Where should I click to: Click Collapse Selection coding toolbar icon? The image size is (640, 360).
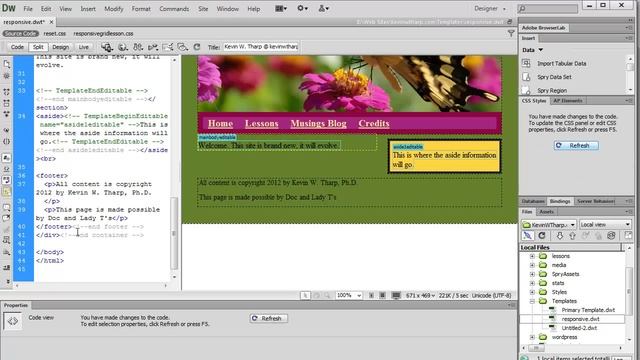(7, 103)
